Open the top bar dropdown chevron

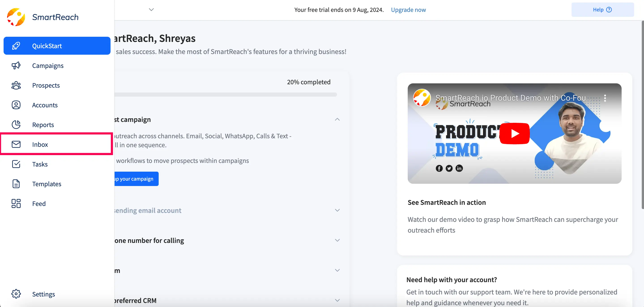click(x=151, y=10)
